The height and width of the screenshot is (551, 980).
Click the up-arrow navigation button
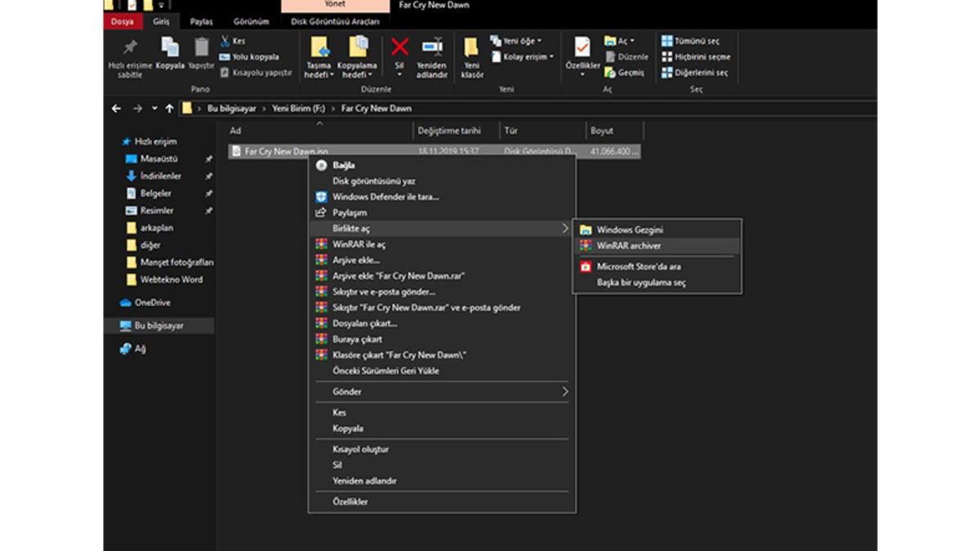[169, 109]
